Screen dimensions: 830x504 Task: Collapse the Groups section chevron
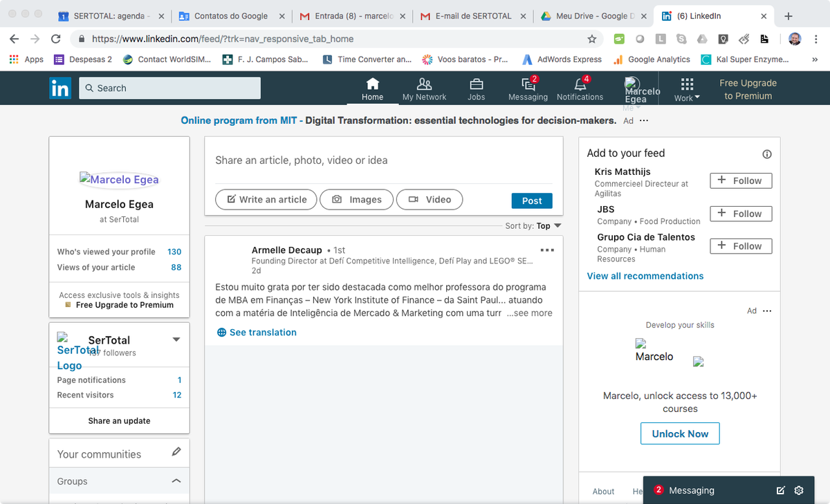point(176,481)
